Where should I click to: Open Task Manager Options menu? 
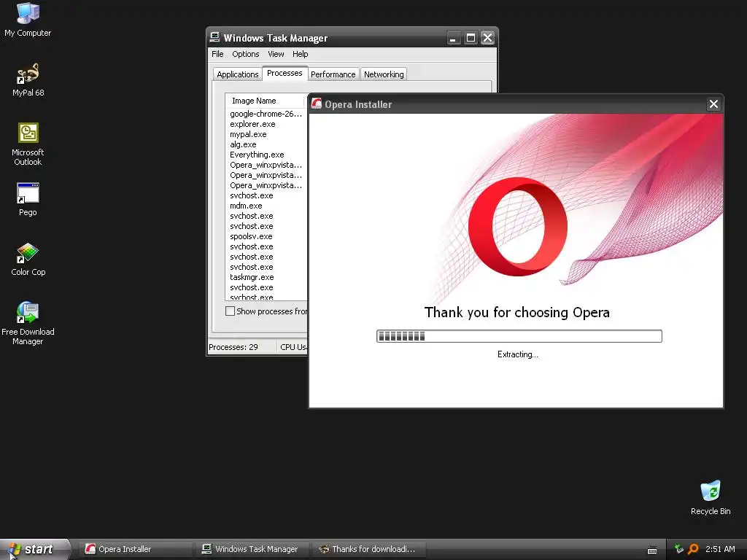click(246, 54)
